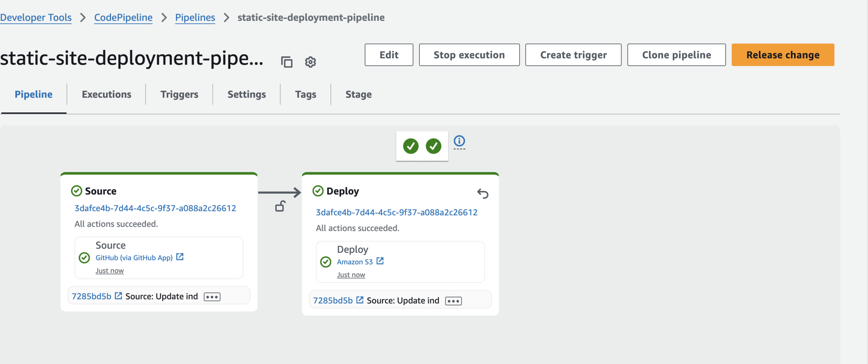Click the pipeline title heading static-site-deployment-pipe...

[132, 58]
